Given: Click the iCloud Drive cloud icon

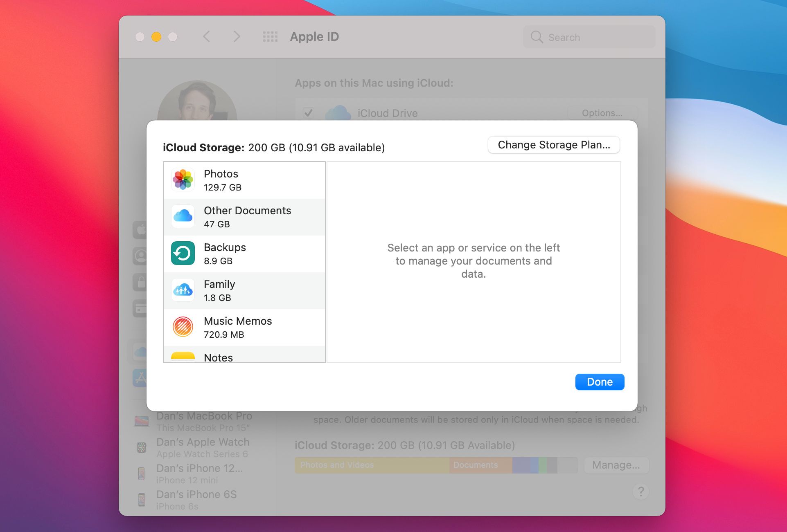Looking at the screenshot, I should click(336, 112).
